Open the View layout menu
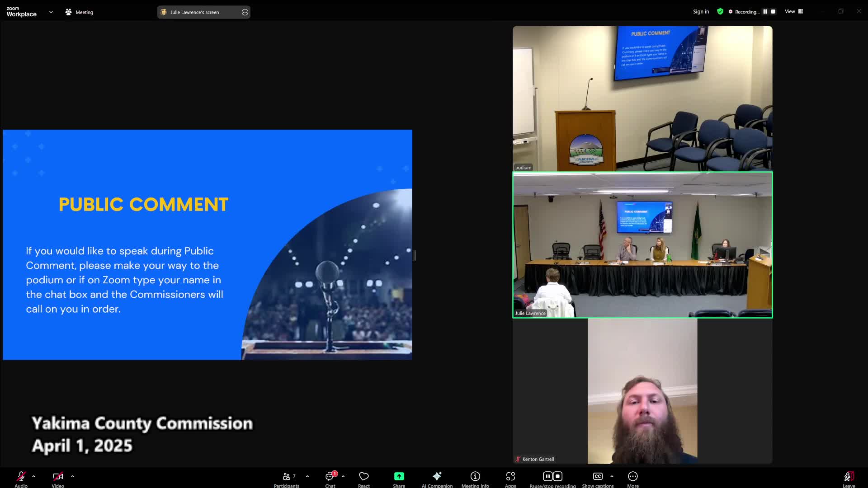This screenshot has height=488, width=868. 793,11
